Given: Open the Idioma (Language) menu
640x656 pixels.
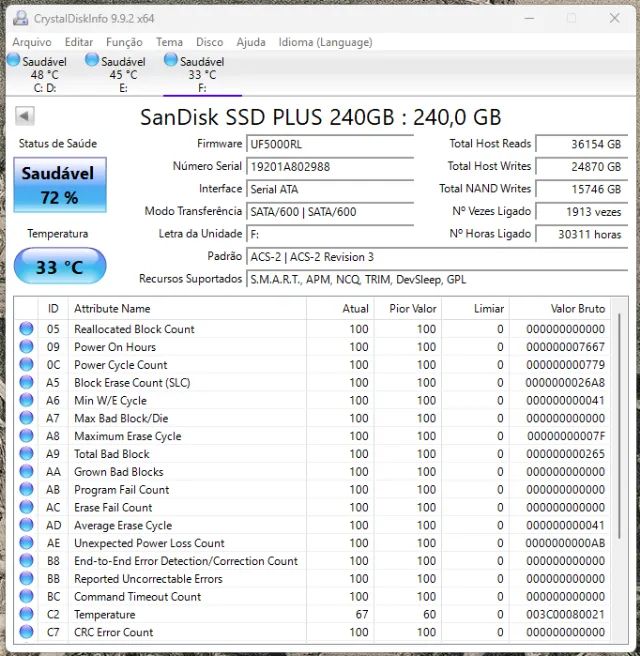Looking at the screenshot, I should 325,42.
